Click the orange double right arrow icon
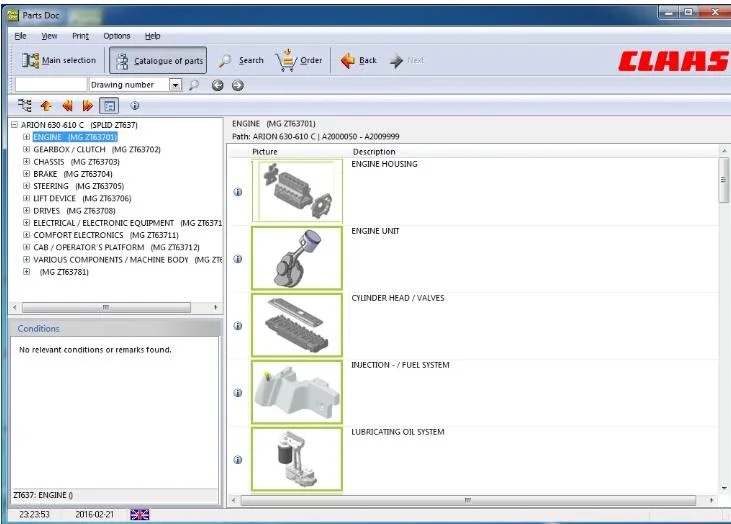 point(88,105)
